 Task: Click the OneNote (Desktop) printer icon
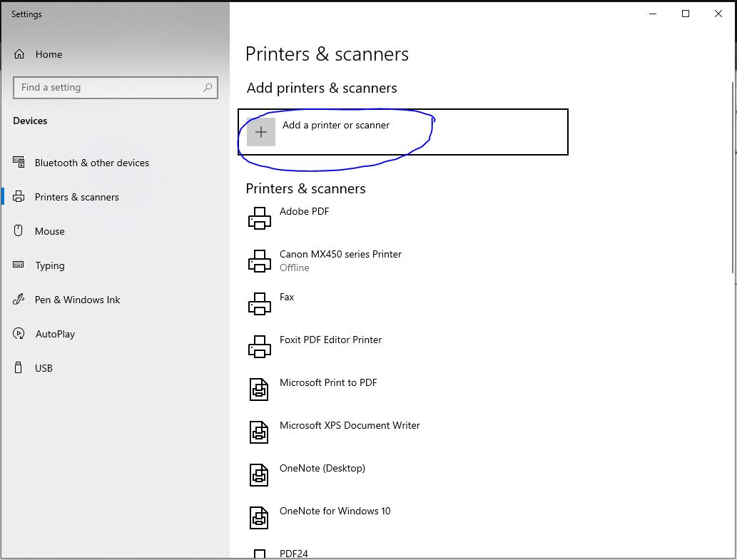(259, 475)
